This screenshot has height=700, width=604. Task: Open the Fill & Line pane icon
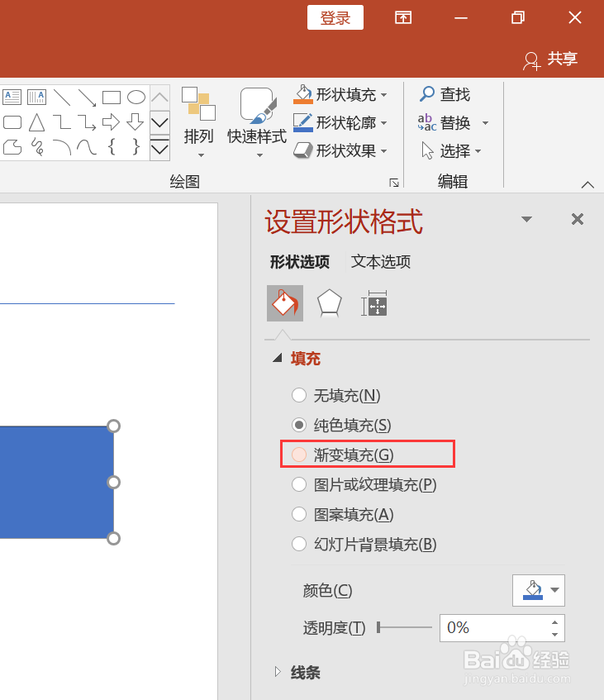coord(285,303)
